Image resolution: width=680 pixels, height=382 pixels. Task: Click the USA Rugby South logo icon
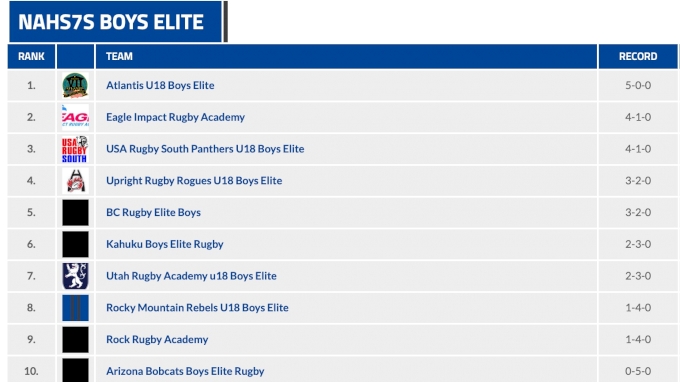75,149
